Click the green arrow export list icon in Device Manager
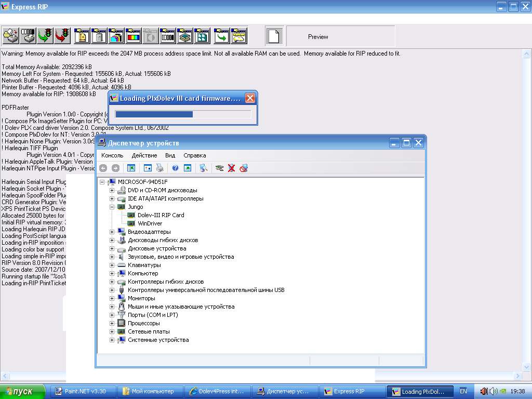Image resolution: width=532 pixels, height=399 pixels. [187, 168]
